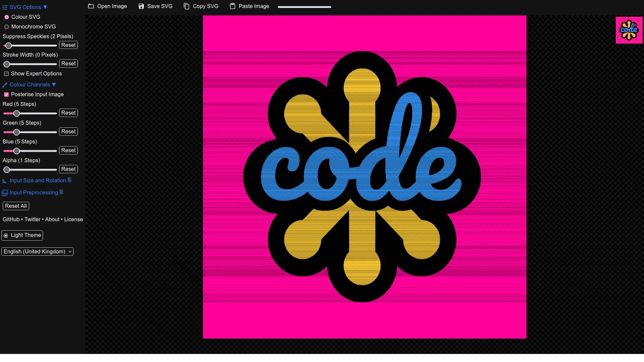Enable Show Expert Options checkbox
The height and width of the screenshot is (362, 644).
click(6, 74)
